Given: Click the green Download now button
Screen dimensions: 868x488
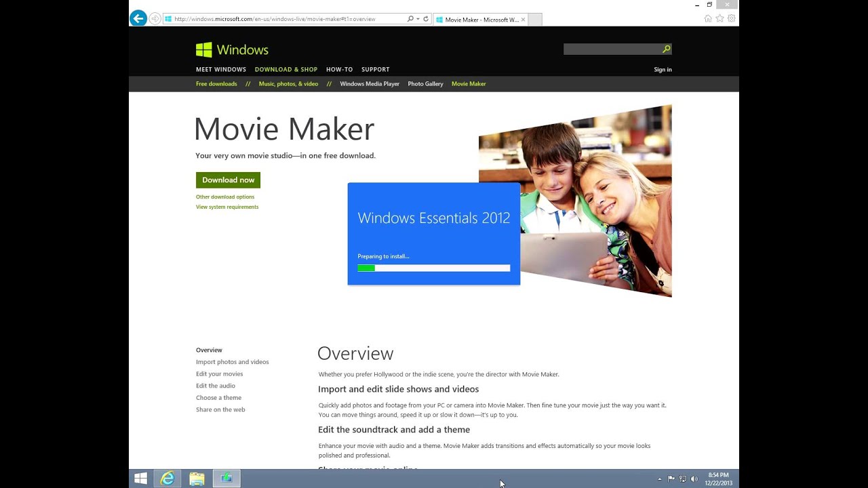Looking at the screenshot, I should point(228,180).
